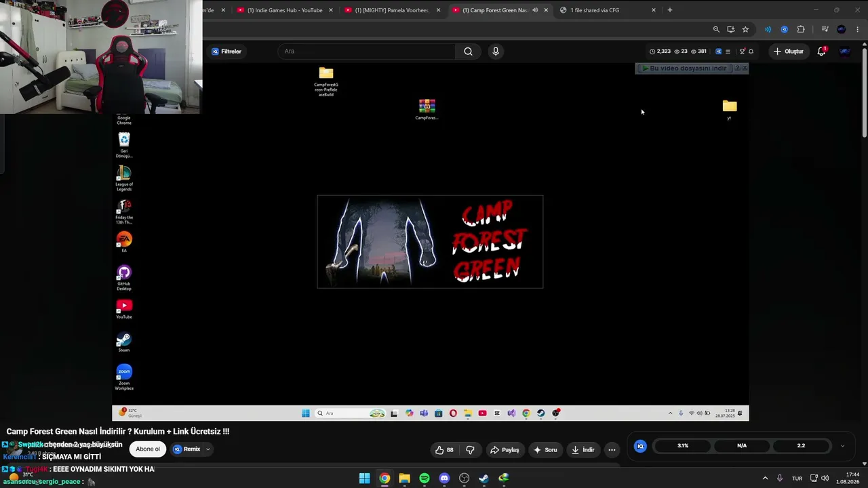Click the video title Camp Forest Green Nasıl İndirilir
Viewport: 868px width, 488px height.
tap(118, 432)
